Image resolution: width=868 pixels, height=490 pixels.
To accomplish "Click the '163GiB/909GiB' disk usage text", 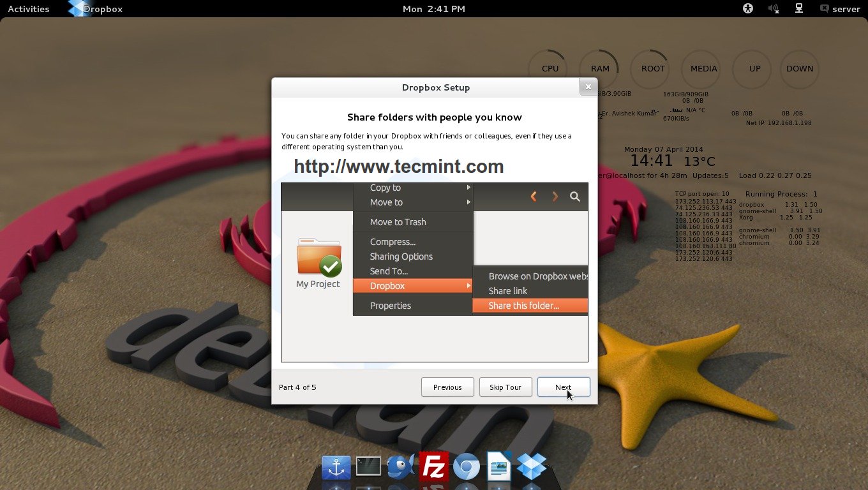I will coord(686,94).
